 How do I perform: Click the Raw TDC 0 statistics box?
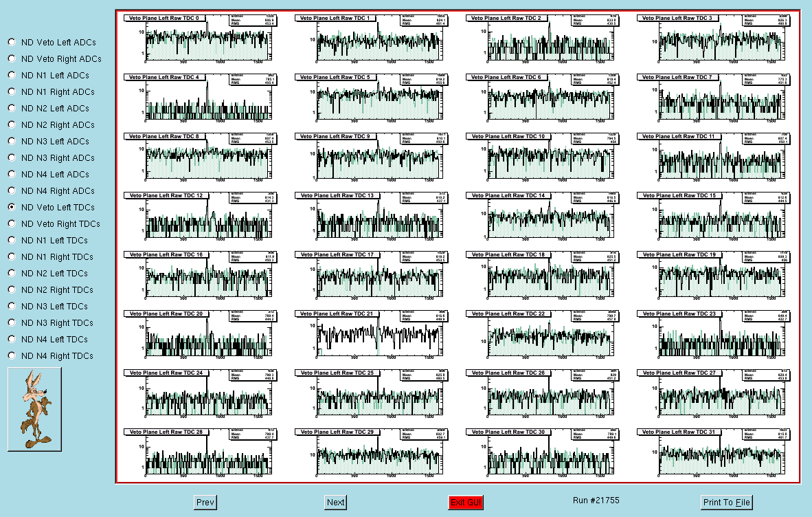253,20
